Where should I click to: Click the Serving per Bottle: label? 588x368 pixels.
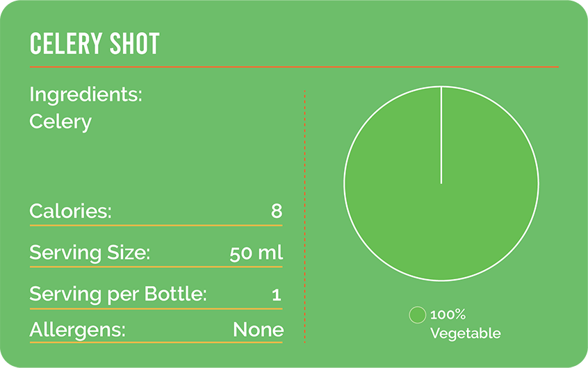coord(118,294)
